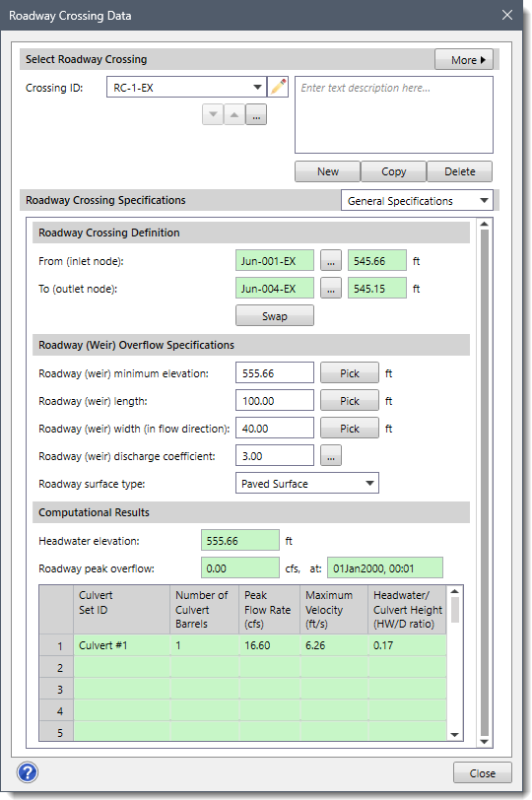
Task: Click the Headwater/Culvert Height column header
Action: coord(407,610)
